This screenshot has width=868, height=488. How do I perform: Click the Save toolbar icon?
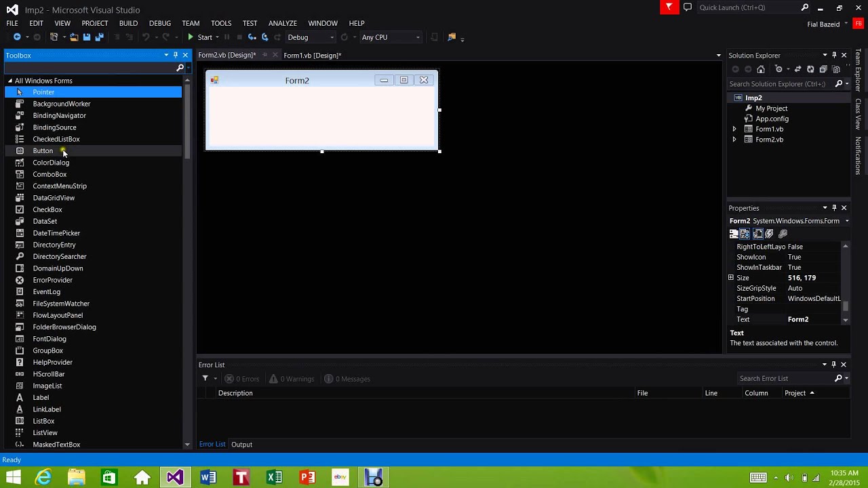pyautogui.click(x=87, y=37)
